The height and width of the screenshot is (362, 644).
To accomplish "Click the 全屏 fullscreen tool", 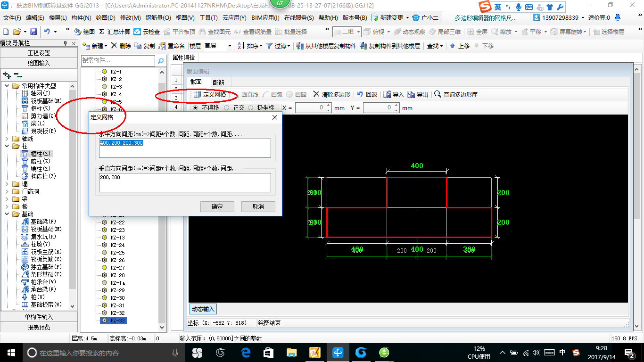I will pyautogui.click(x=477, y=32).
